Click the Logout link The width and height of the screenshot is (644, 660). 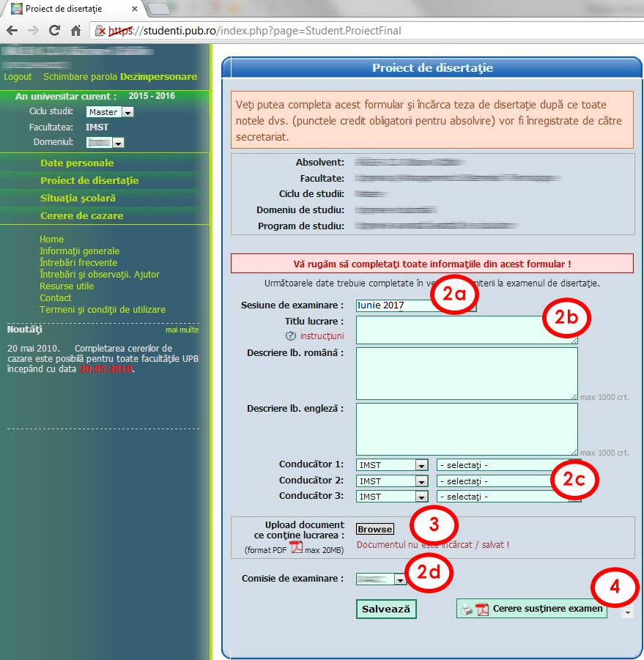click(18, 77)
